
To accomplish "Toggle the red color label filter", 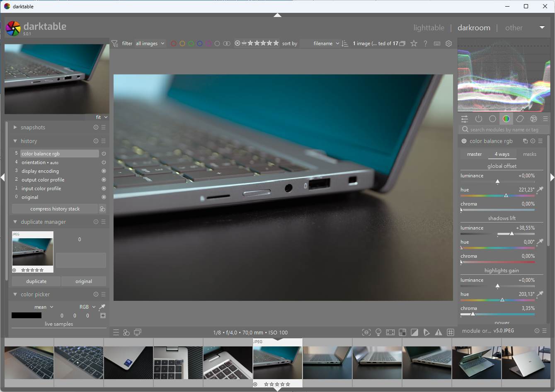I will 174,44.
